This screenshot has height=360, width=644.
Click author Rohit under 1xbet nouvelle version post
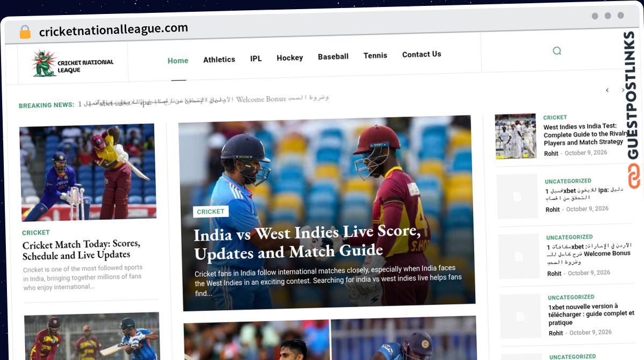pos(556,333)
